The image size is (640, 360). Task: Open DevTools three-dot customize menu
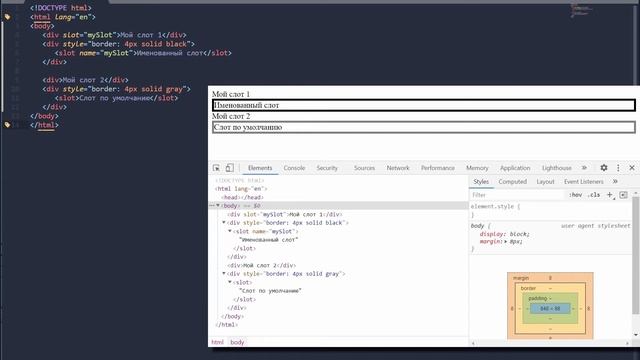point(618,168)
